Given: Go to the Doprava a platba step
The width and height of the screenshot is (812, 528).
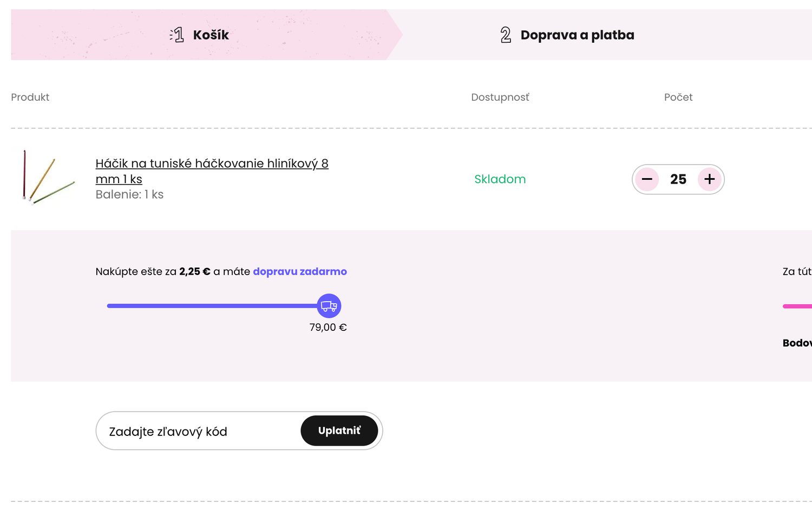Looking at the screenshot, I should tap(577, 35).
